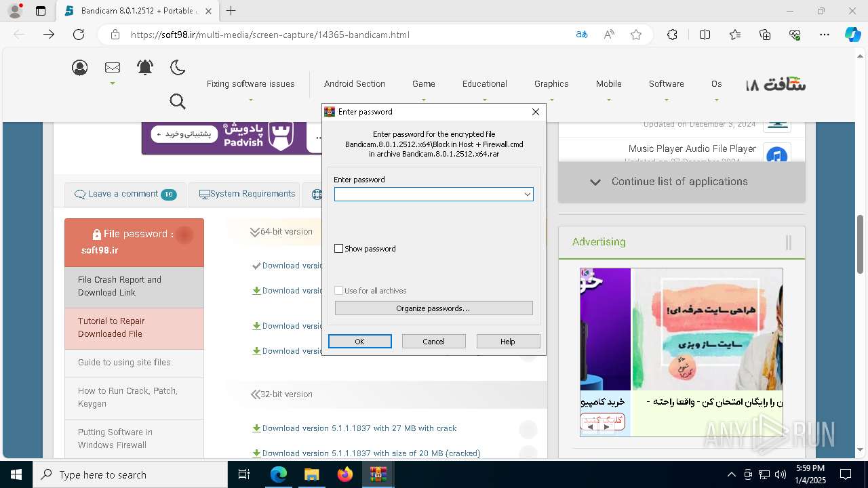
Task: Close the Bandicam browser tab
Action: point(208,11)
